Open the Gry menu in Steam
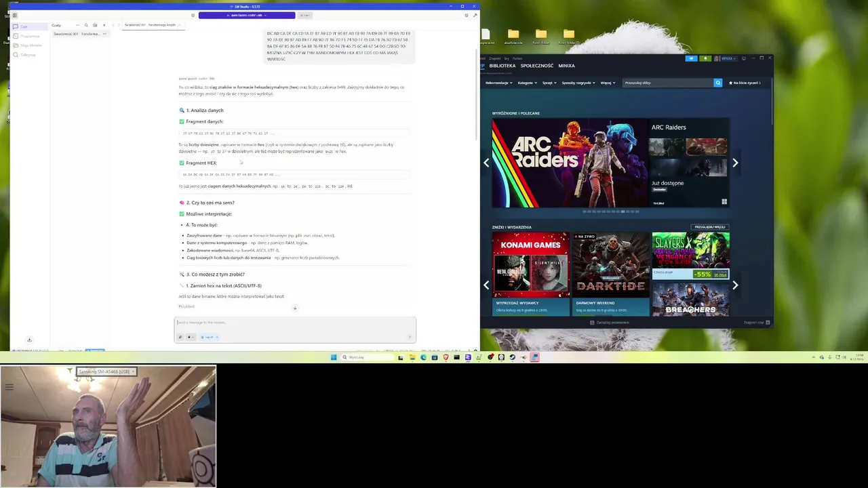 click(506, 58)
